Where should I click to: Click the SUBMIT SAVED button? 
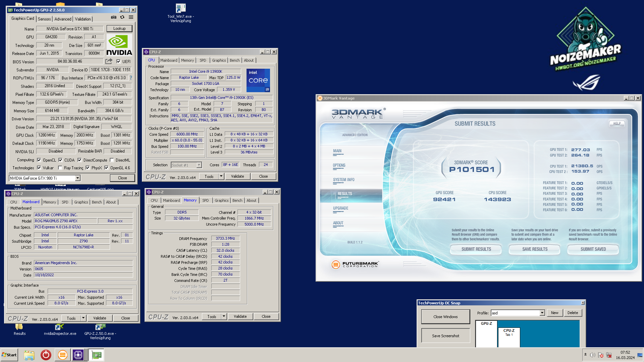(593, 249)
